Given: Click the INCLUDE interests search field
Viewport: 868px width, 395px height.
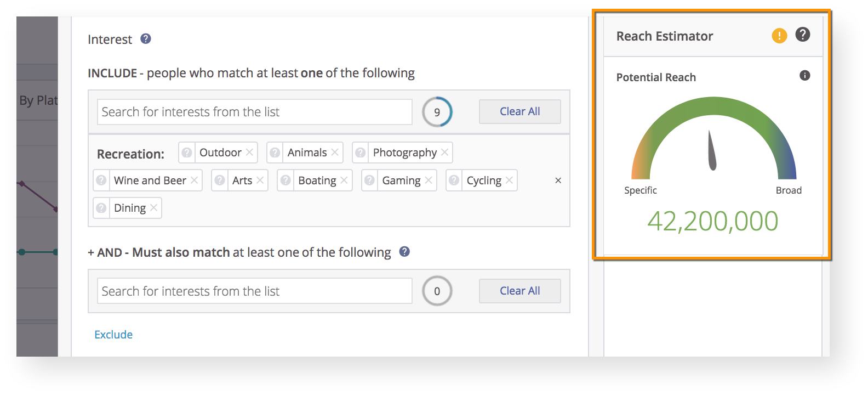Looking at the screenshot, I should [x=254, y=112].
